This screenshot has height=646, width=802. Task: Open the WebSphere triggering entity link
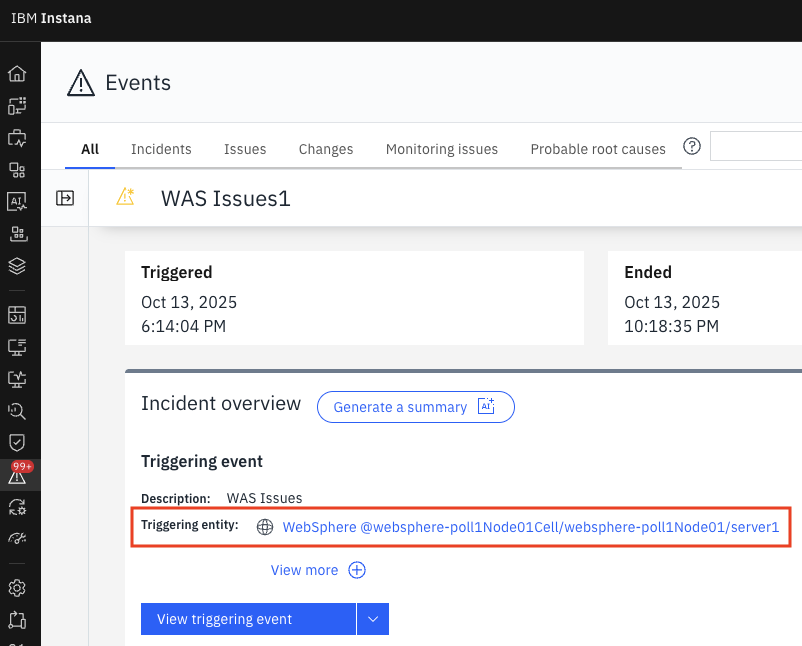530,527
